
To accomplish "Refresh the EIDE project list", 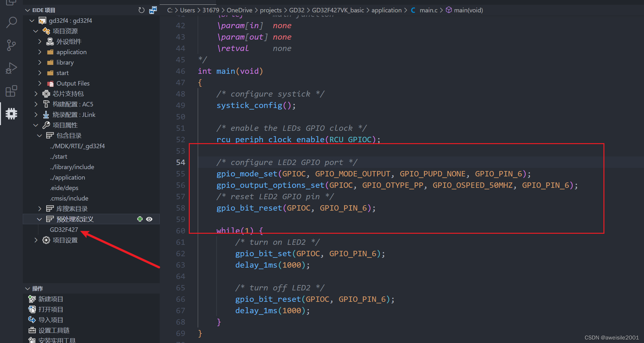I will pos(141,10).
